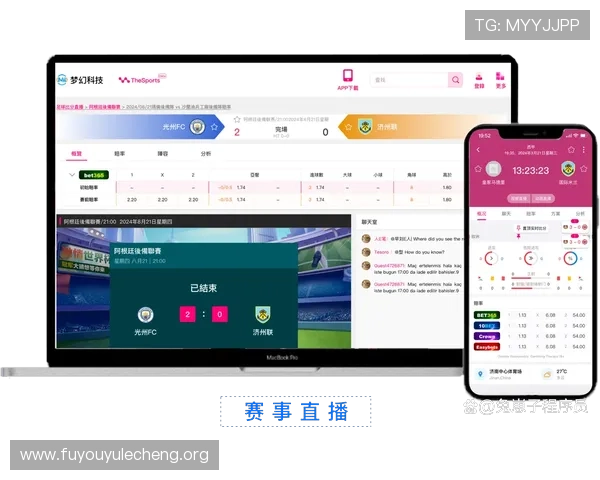Screen dimensions: 600x480
Task: Switch to the 分析 tab
Action: [x=206, y=154]
